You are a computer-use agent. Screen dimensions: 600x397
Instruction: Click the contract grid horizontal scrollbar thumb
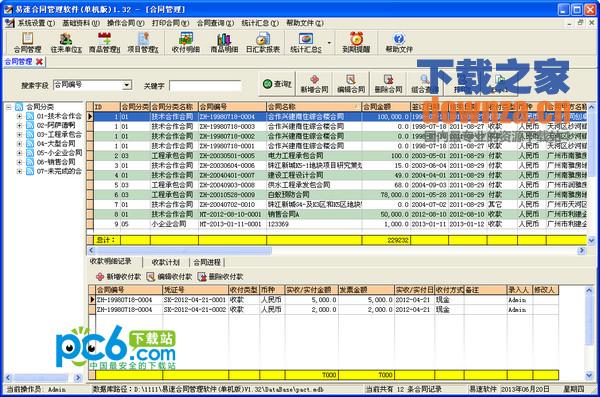(x=184, y=250)
